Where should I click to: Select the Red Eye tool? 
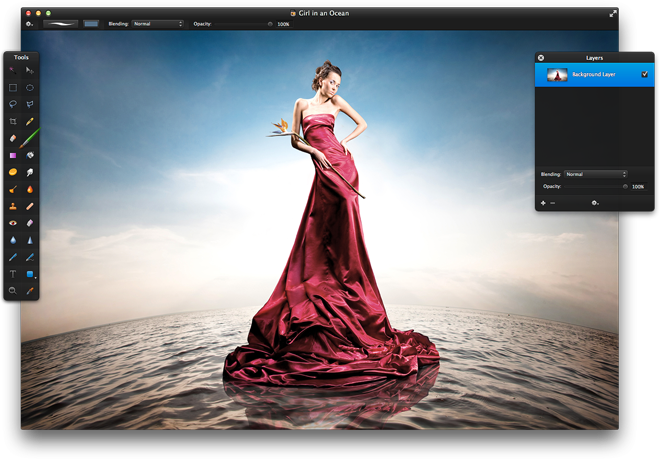13,223
